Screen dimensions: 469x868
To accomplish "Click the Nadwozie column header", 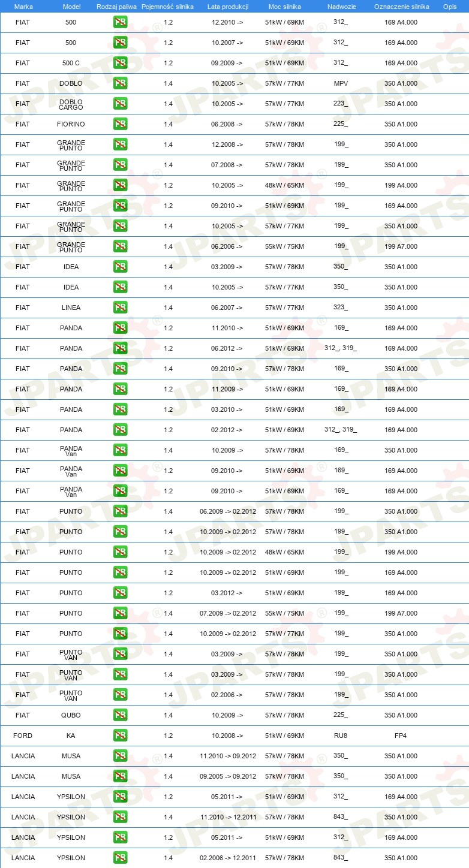I will [341, 7].
